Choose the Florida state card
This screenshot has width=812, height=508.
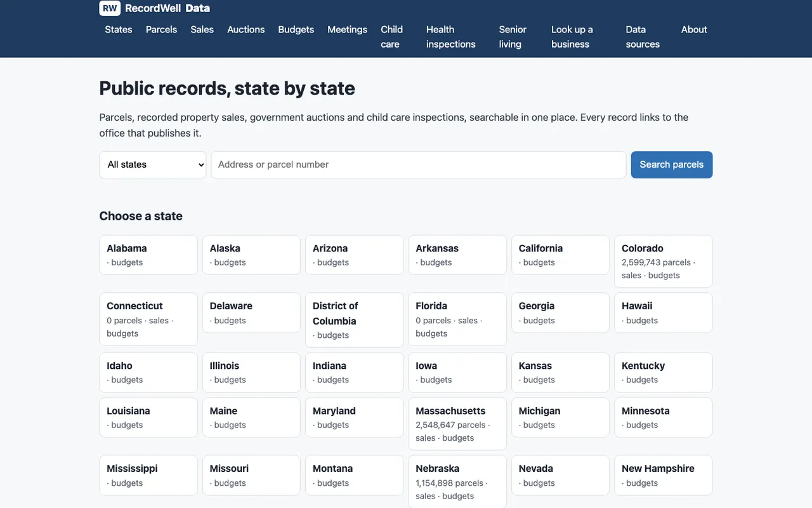[x=457, y=319]
